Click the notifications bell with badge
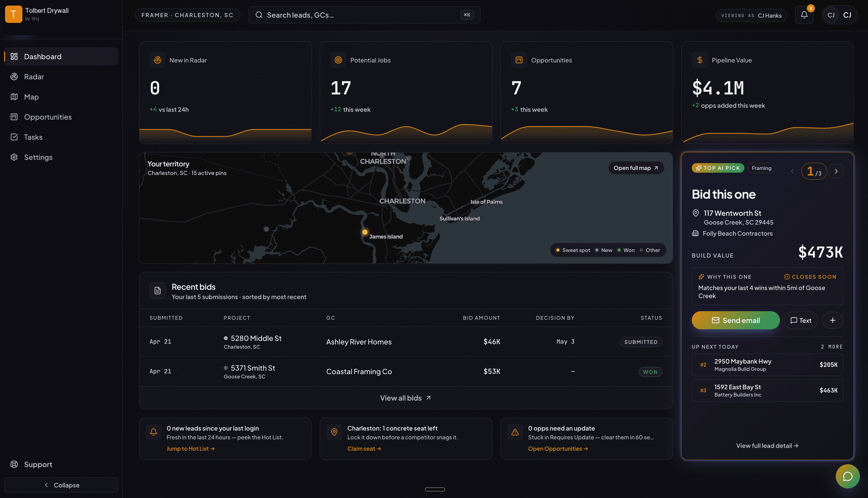The height and width of the screenshot is (498, 868). pyautogui.click(x=804, y=15)
